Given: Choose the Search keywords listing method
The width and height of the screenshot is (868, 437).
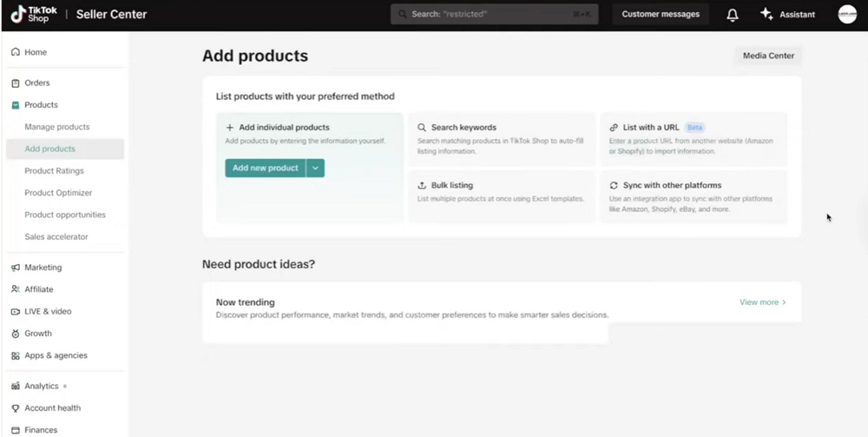Looking at the screenshot, I should click(x=502, y=140).
